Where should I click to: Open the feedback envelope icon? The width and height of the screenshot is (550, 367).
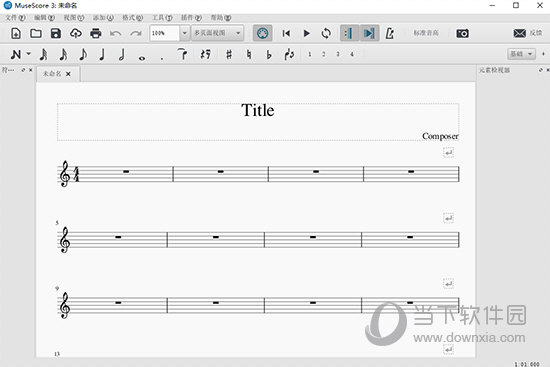pos(519,33)
